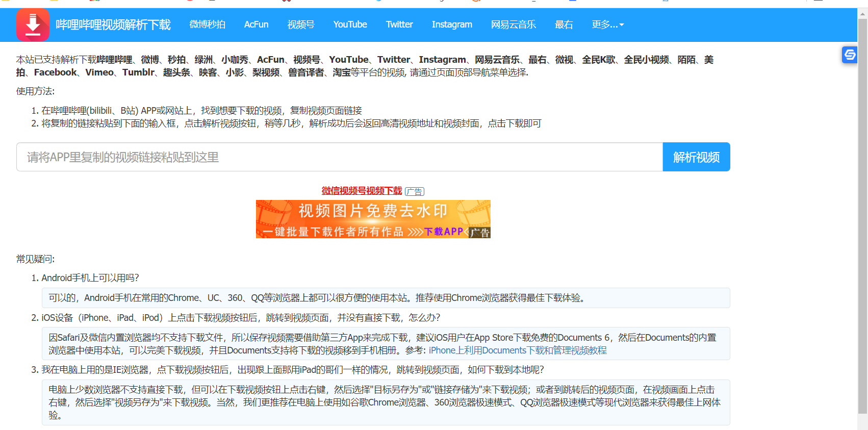
Task: Go to the 微博秒拍 nav item
Action: point(207,24)
